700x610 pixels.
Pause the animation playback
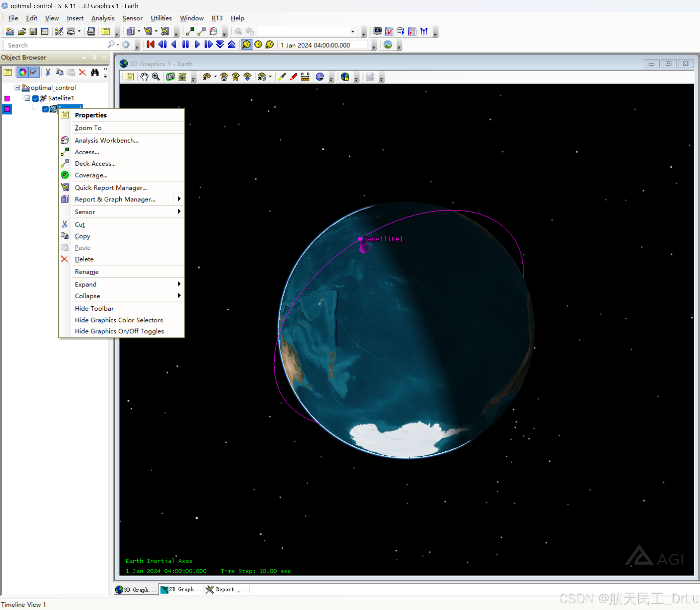pos(185,45)
